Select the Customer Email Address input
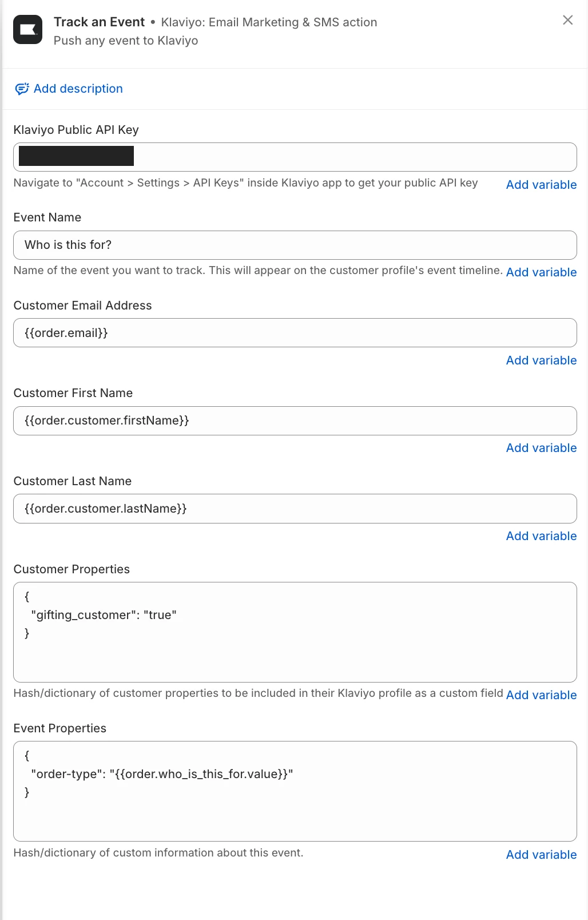This screenshot has height=920, width=588. pos(295,332)
